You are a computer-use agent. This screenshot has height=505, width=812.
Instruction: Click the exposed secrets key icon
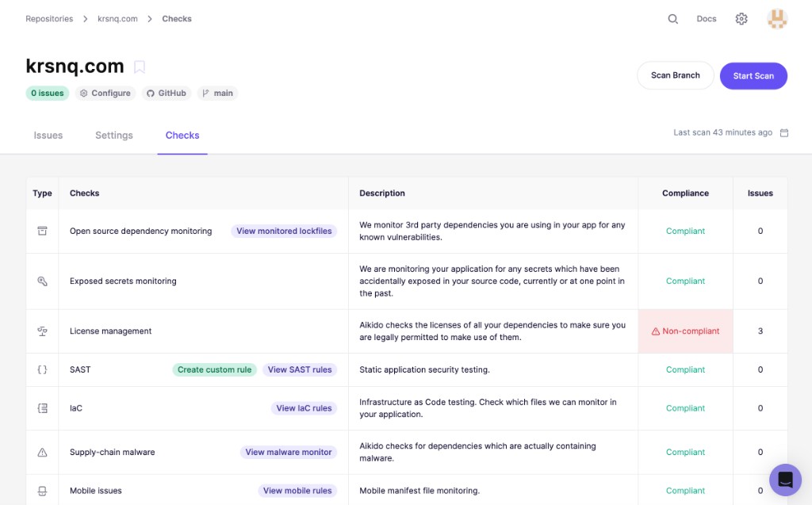pyautogui.click(x=43, y=281)
